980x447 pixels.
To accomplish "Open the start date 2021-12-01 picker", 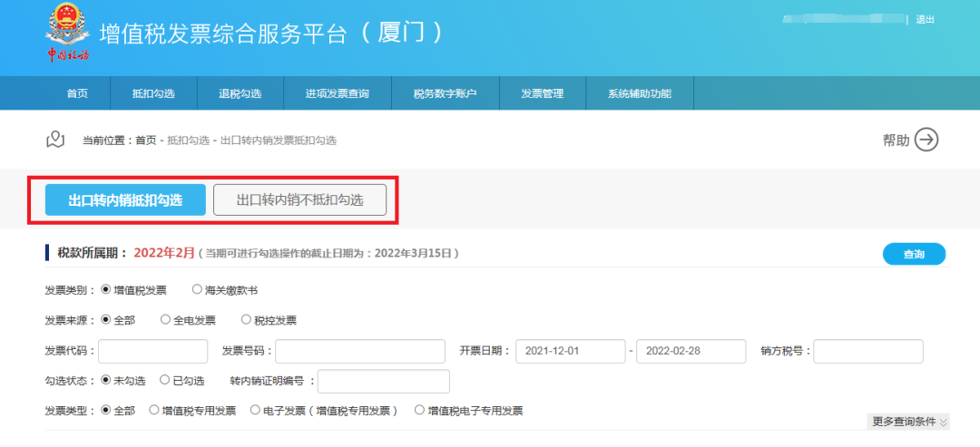I will 570,351.
